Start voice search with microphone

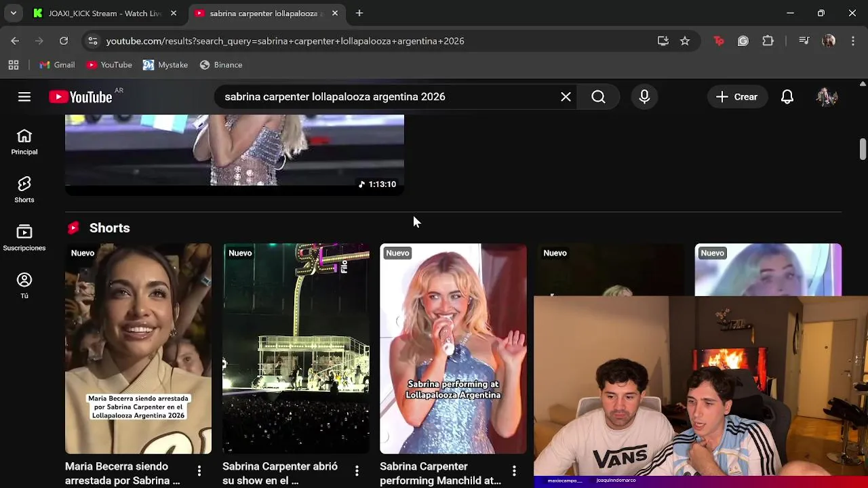644,97
